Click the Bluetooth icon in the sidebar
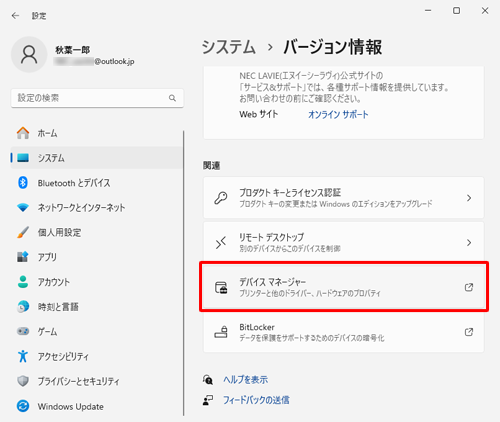The width and height of the screenshot is (500, 422). (23, 183)
